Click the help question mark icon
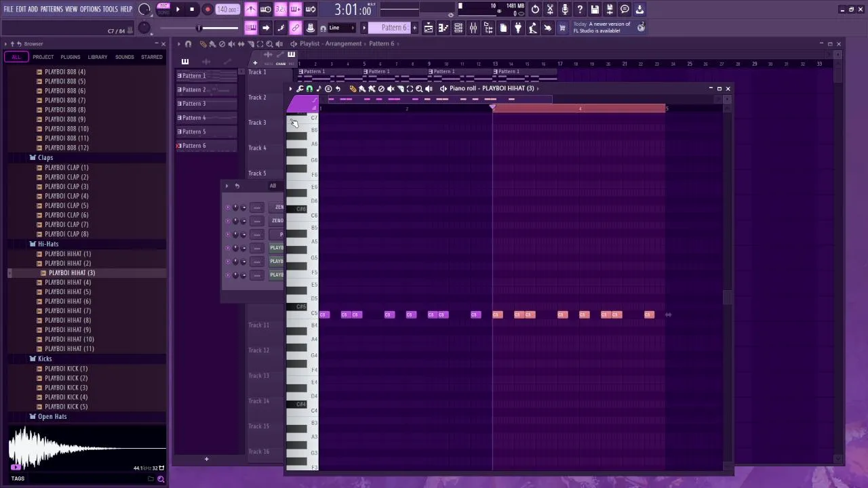The height and width of the screenshot is (488, 868). point(580,9)
